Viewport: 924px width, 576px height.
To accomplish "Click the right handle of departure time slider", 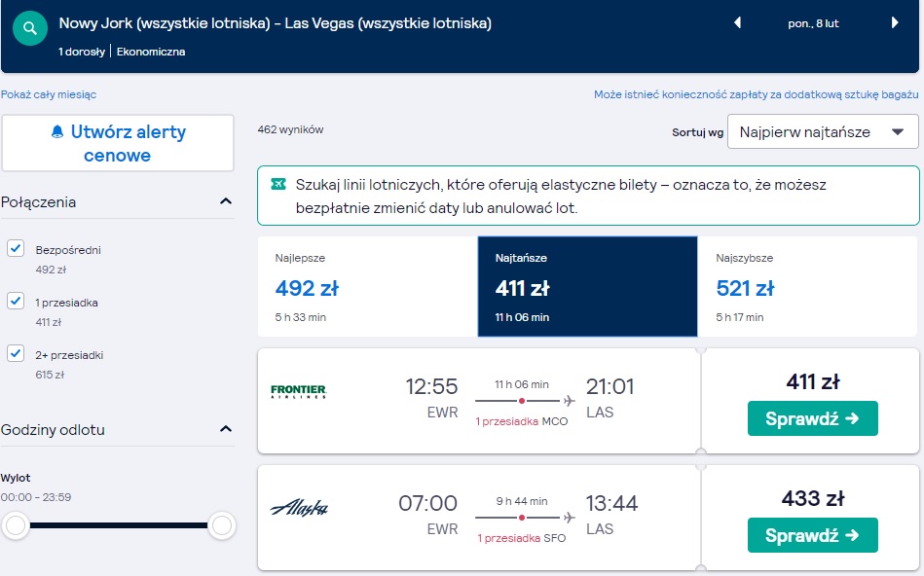I will 222,525.
